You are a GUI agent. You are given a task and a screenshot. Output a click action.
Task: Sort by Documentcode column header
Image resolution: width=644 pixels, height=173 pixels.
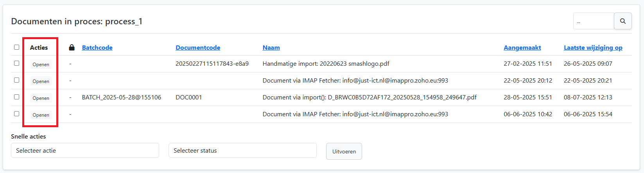tap(198, 47)
